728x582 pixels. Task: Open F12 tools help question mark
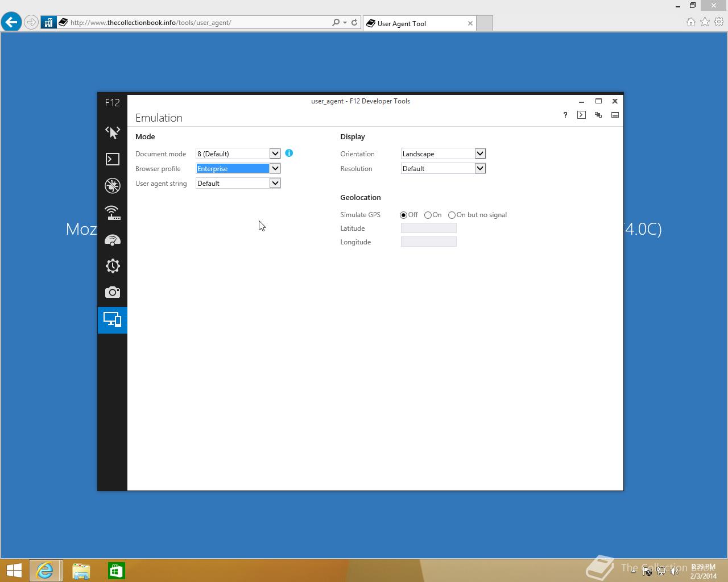pyautogui.click(x=565, y=115)
